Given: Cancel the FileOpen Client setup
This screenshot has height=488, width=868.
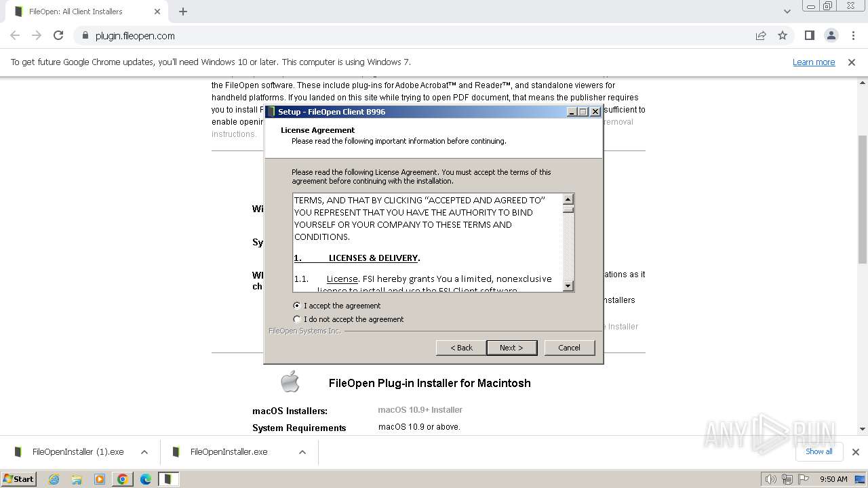Looking at the screenshot, I should pos(569,348).
